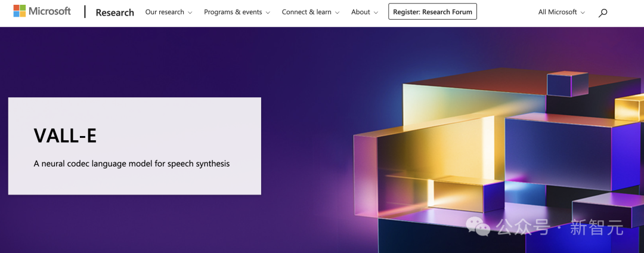Open the search magnifier icon
The width and height of the screenshot is (644, 253).
602,13
